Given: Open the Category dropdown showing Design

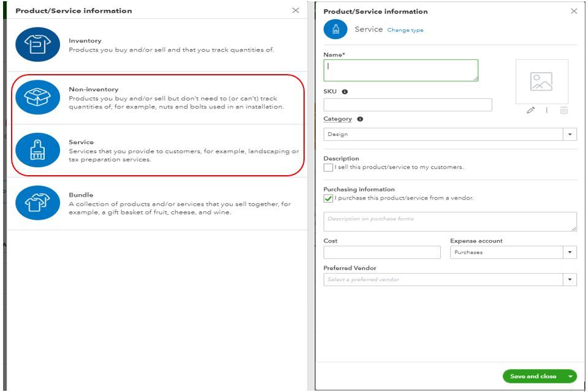Looking at the screenshot, I should click(x=571, y=135).
